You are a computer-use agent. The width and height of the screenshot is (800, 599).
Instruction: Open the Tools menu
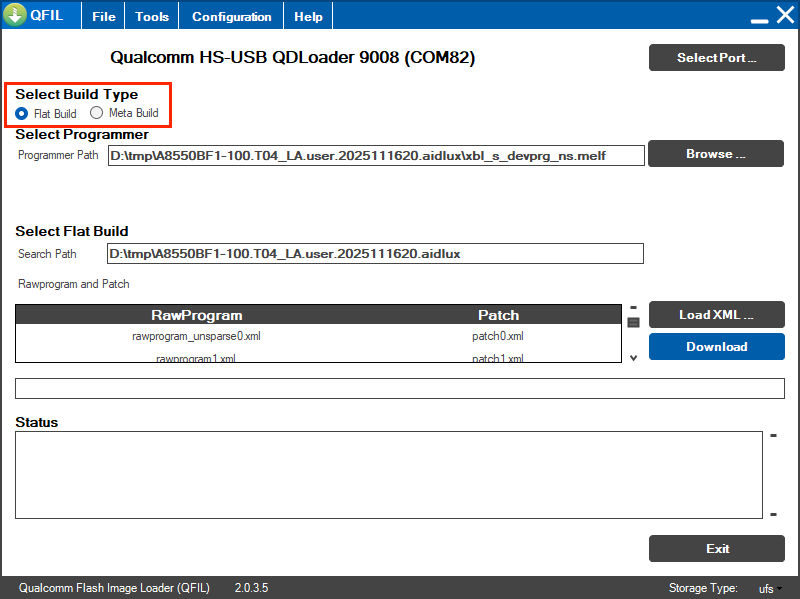152,17
